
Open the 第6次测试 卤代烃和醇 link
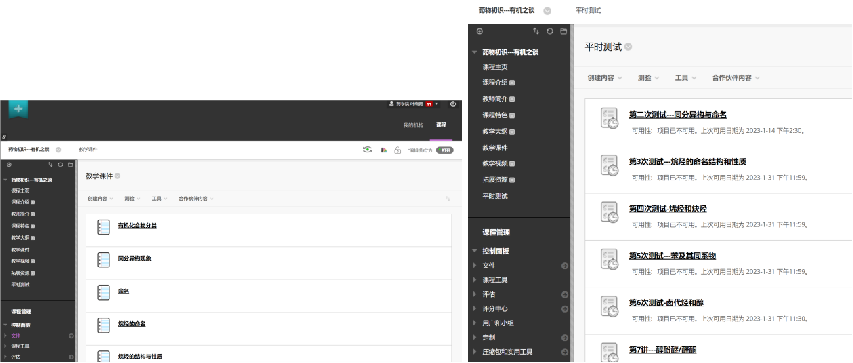click(x=666, y=303)
